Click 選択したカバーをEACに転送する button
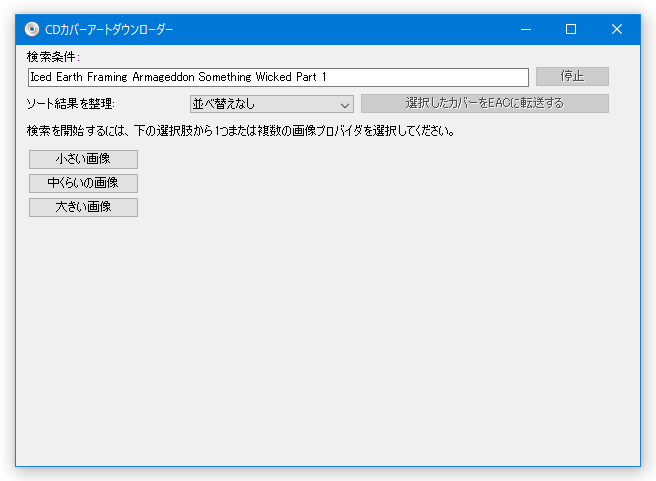The width and height of the screenshot is (656, 481). click(485, 103)
